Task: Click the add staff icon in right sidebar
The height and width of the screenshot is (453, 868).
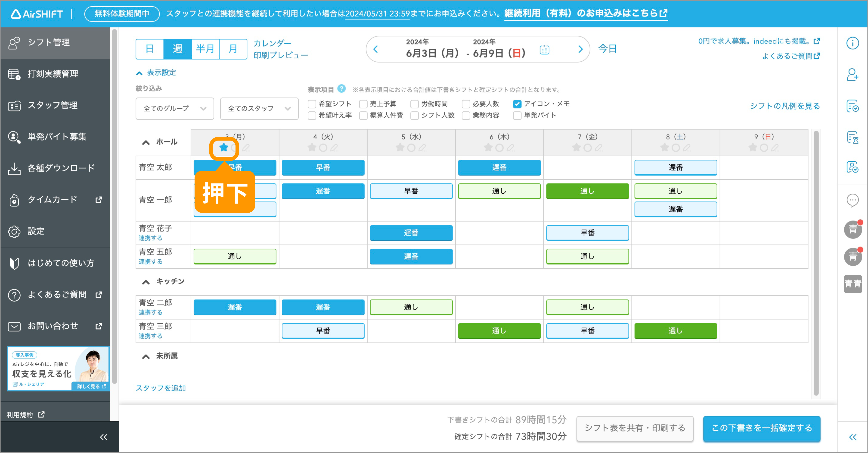Action: coord(852,75)
